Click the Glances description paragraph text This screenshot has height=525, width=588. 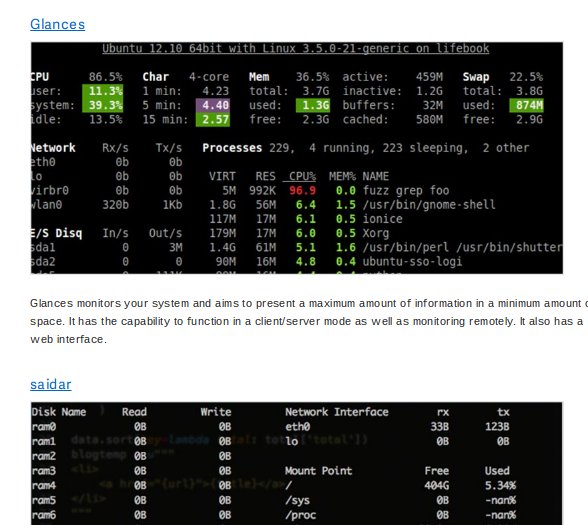308,321
